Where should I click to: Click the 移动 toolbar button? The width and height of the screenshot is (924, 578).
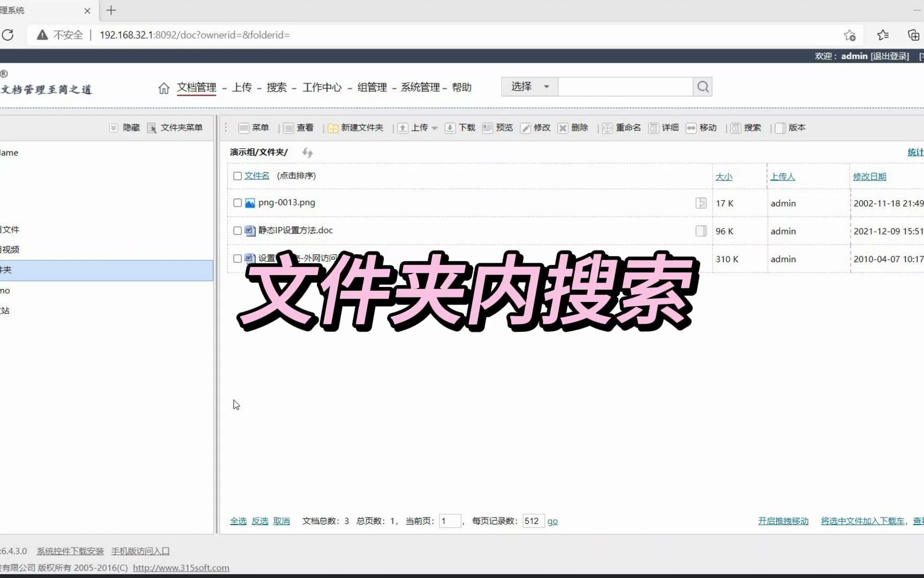pyautogui.click(x=701, y=128)
